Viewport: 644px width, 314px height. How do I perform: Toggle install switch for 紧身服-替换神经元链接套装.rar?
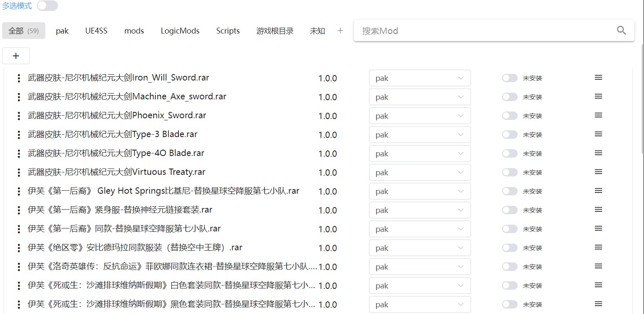tap(510, 210)
